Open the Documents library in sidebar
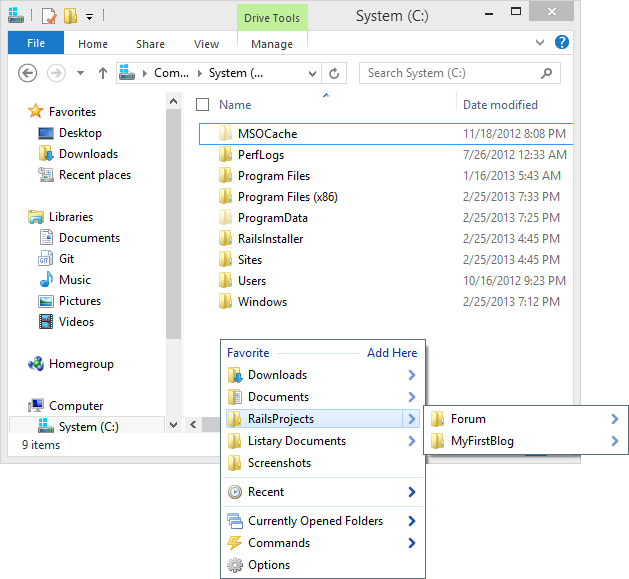The height and width of the screenshot is (579, 629). pos(79,238)
